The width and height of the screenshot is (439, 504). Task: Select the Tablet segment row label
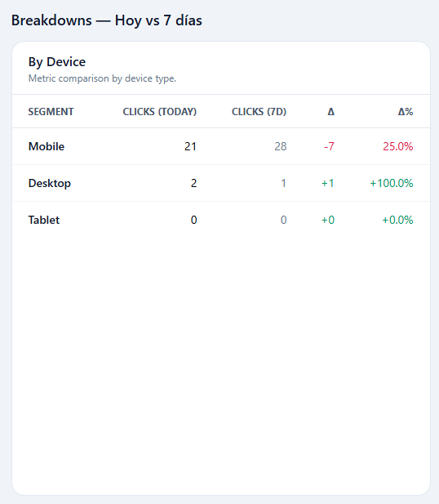44,220
